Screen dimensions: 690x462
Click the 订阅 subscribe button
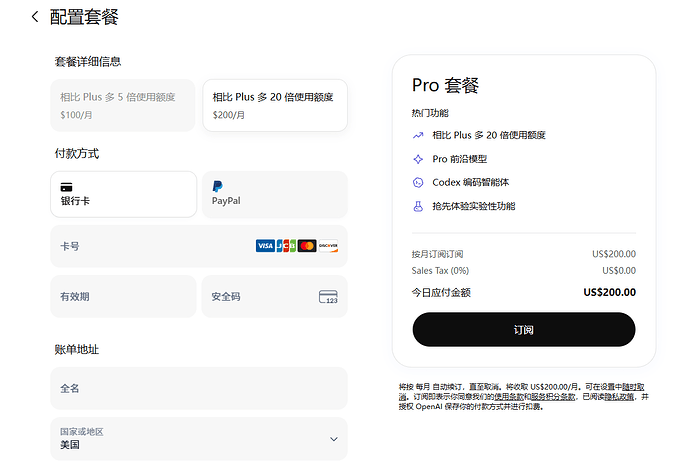point(524,330)
